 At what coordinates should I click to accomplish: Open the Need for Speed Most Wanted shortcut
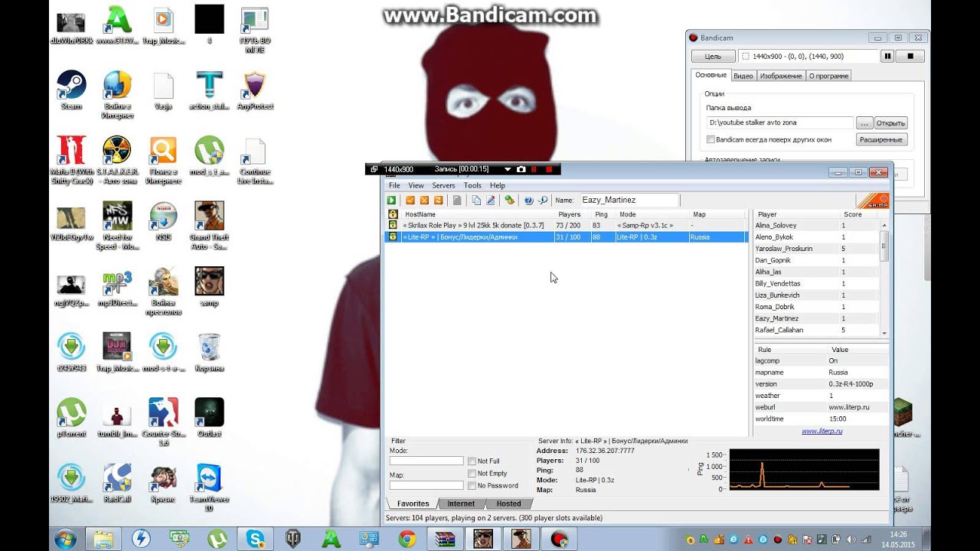[117, 226]
